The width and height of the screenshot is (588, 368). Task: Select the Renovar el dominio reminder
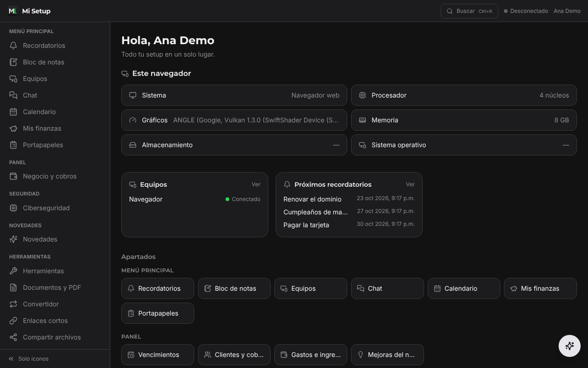349,199
